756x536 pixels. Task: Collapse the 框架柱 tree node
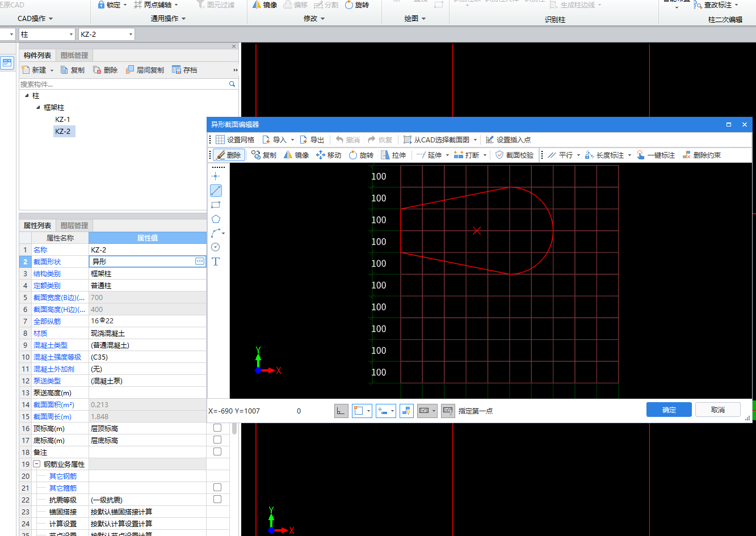tap(38, 107)
